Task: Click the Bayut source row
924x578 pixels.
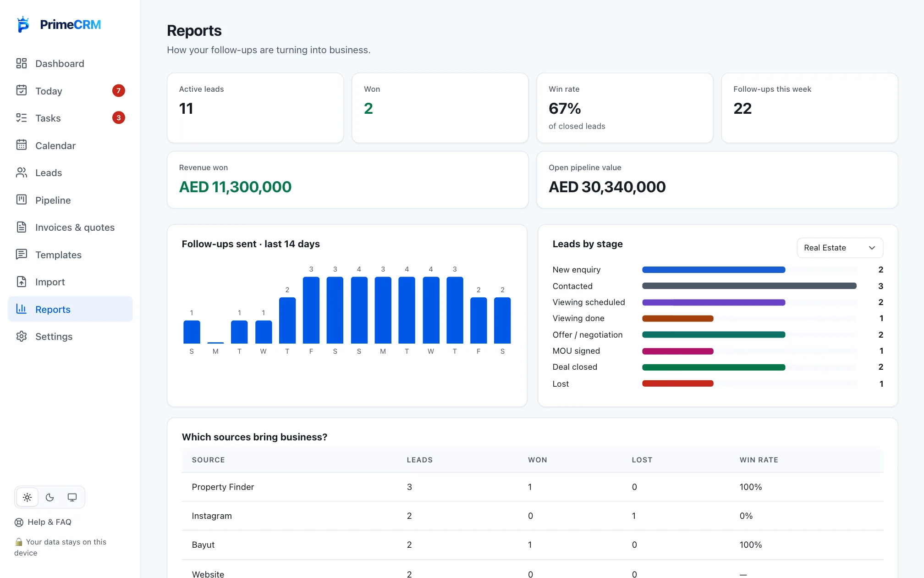Action: (532, 545)
